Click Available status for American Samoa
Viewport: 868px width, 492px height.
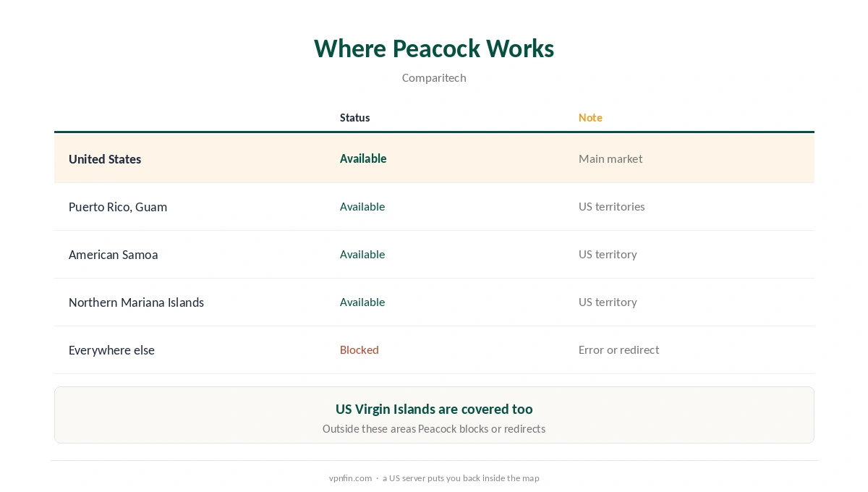tap(362, 254)
